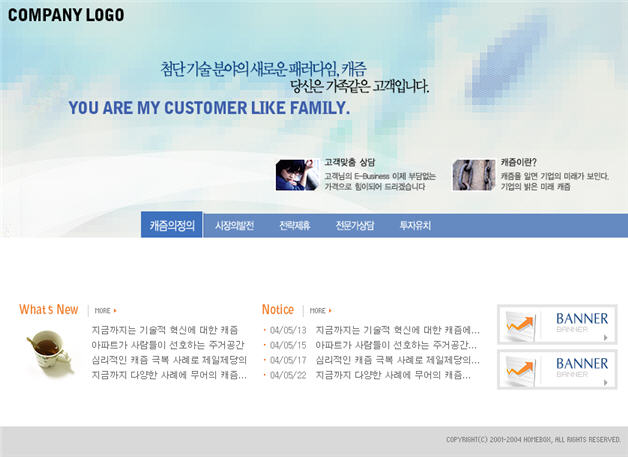Open the notice dated 04/05/22
This screenshot has height=457, width=628.
(393, 375)
